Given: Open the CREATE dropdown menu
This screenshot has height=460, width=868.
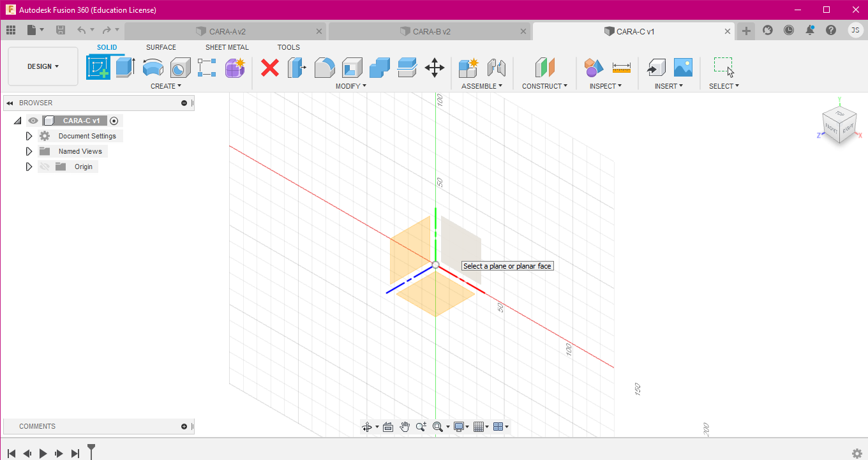Looking at the screenshot, I should click(x=166, y=86).
